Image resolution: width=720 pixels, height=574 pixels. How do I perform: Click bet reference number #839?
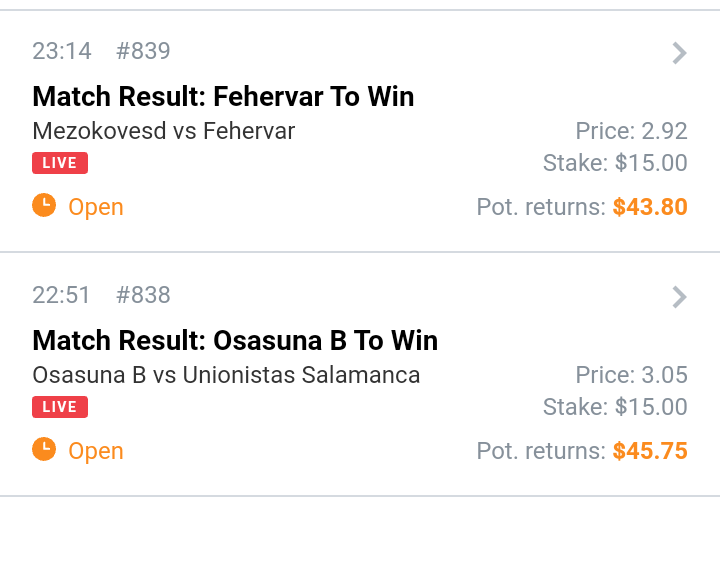click(x=143, y=51)
